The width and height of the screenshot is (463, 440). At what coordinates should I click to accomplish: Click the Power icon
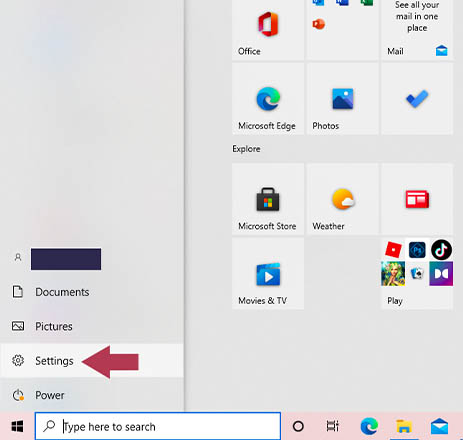[18, 395]
